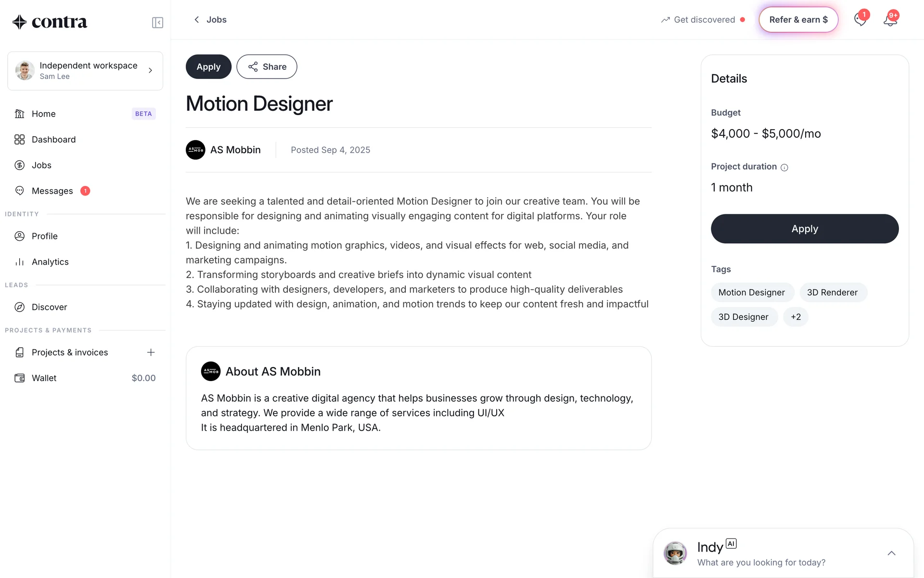Expand the Indy AI chat panel

tap(891, 553)
